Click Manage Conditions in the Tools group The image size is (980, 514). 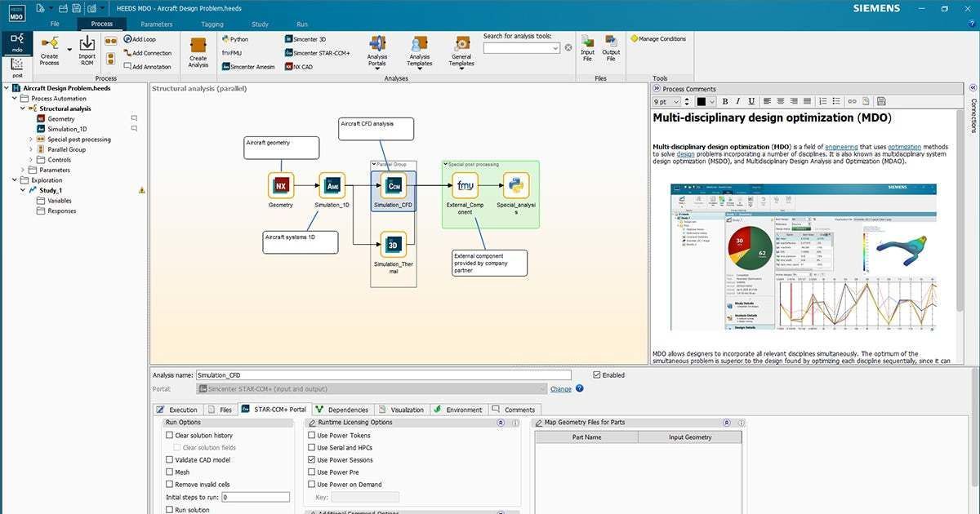[x=657, y=39]
